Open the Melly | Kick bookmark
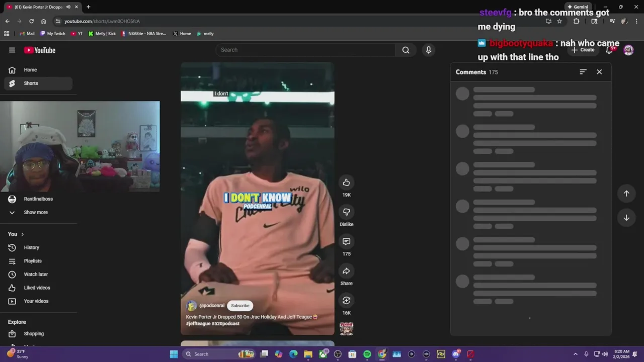Image resolution: width=644 pixels, height=362 pixels. pyautogui.click(x=102, y=34)
